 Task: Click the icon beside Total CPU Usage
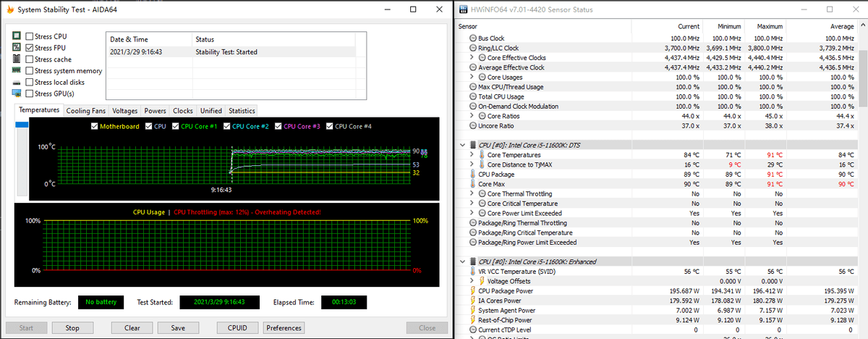click(473, 96)
